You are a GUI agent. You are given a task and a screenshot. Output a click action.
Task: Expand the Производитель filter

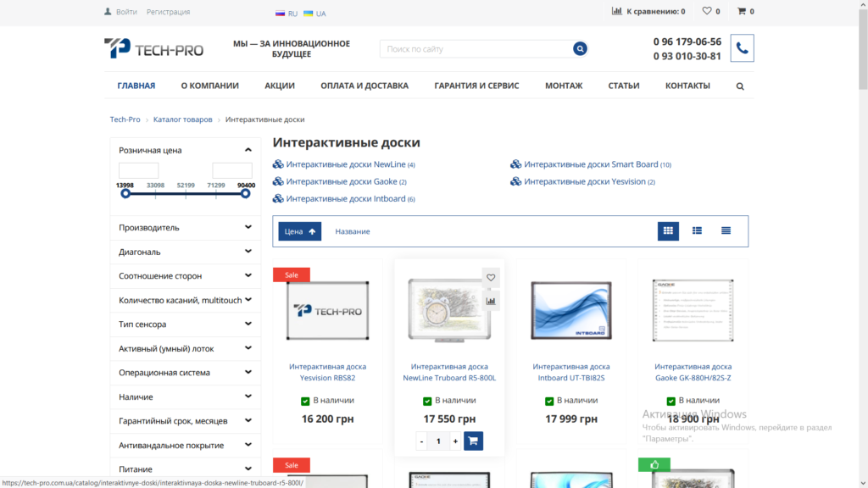(x=248, y=227)
